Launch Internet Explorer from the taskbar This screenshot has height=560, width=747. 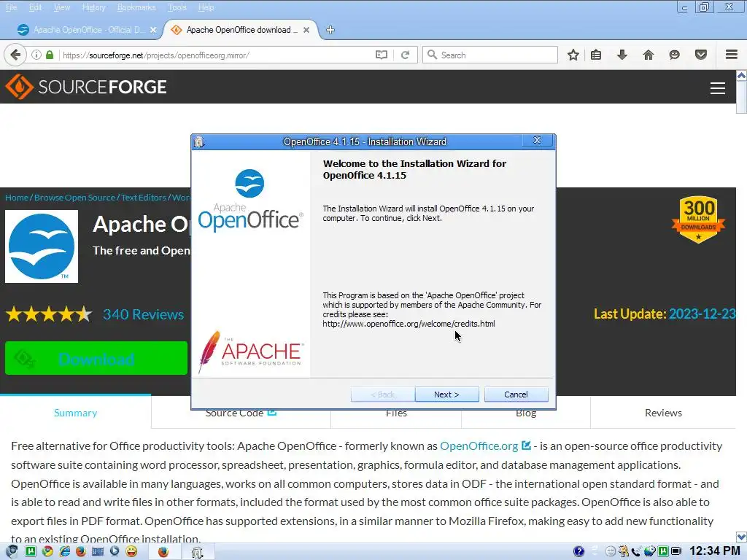(64, 551)
